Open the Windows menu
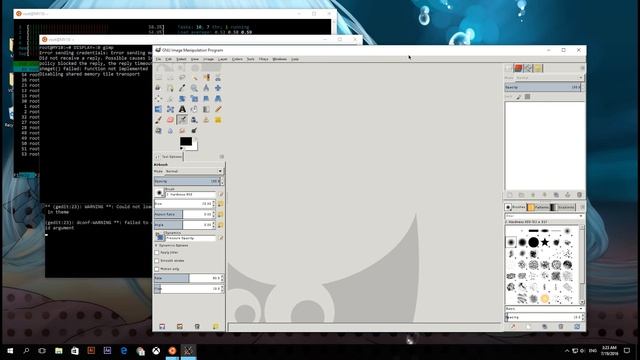The image size is (640, 360). 280,59
